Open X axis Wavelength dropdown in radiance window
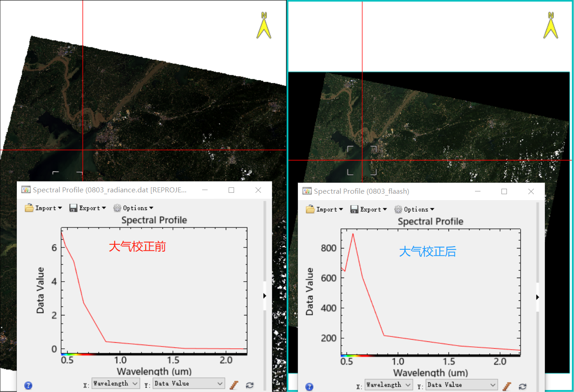Screen dimensions: 574x392 click(115, 383)
